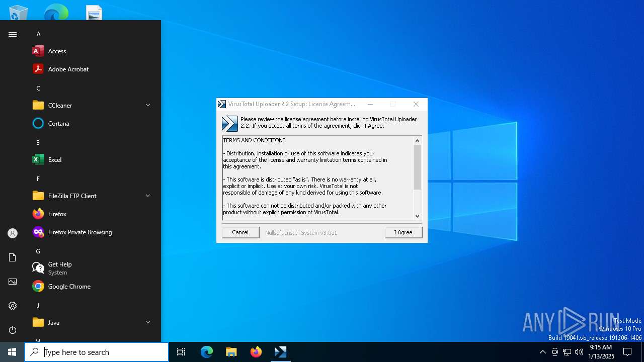Click the Windows Start button
The height and width of the screenshot is (362, 644).
click(x=12, y=352)
